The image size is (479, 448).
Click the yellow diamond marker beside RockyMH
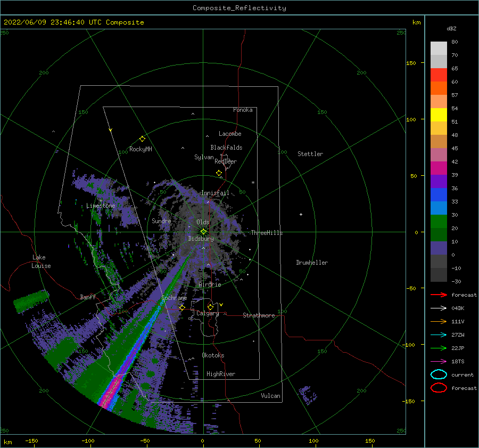pyautogui.click(x=142, y=139)
